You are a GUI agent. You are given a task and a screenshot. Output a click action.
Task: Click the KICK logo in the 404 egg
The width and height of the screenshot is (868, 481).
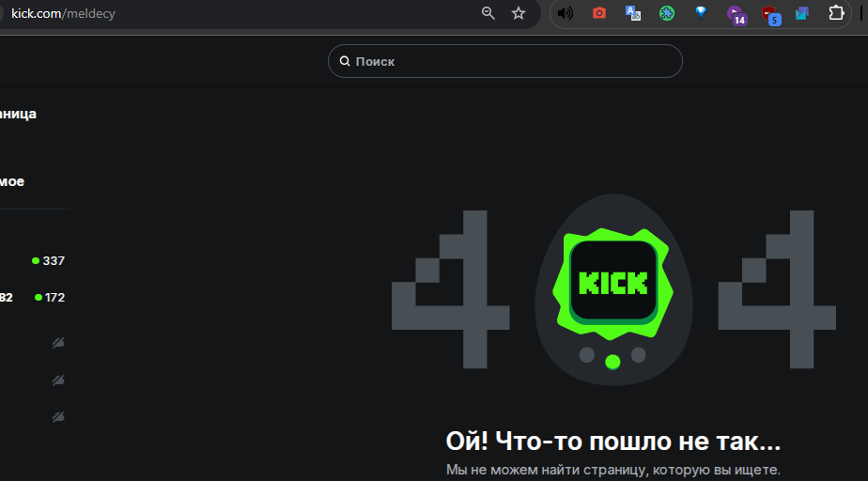coord(612,284)
